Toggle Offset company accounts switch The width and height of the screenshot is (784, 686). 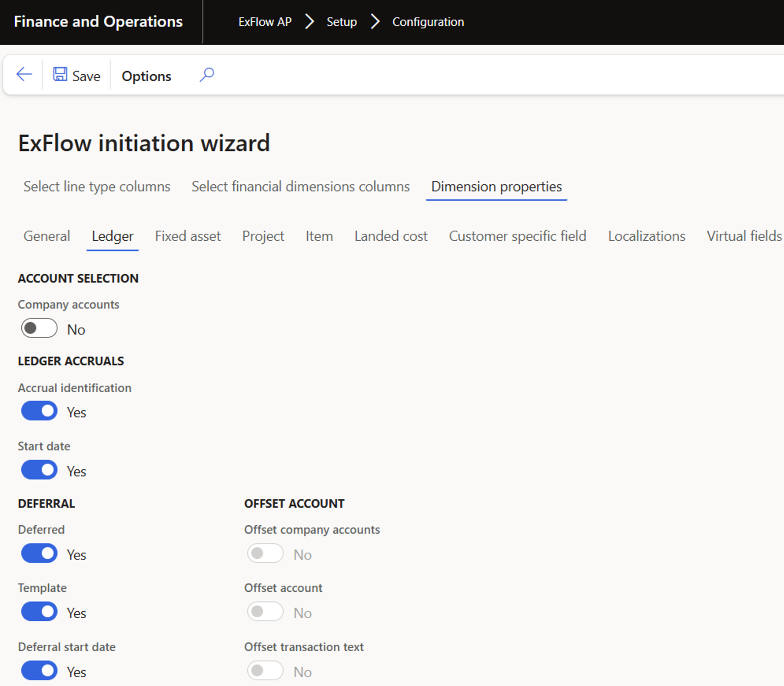pyautogui.click(x=266, y=553)
